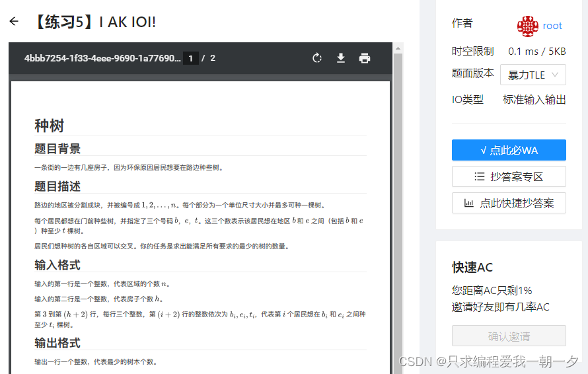The height and width of the screenshot is (374, 588).
Task: Click the 标准输入输出 IO type text
Action: coord(534,100)
